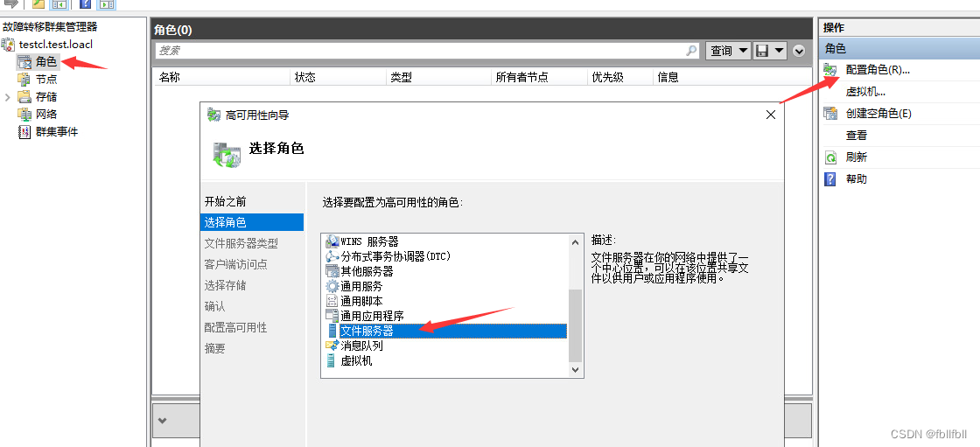Expand the query panel round chevron

[x=799, y=52]
